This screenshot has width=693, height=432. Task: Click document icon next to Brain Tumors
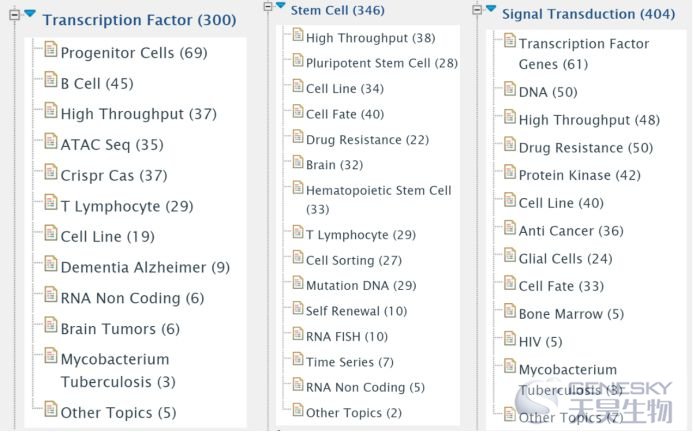click(51, 325)
